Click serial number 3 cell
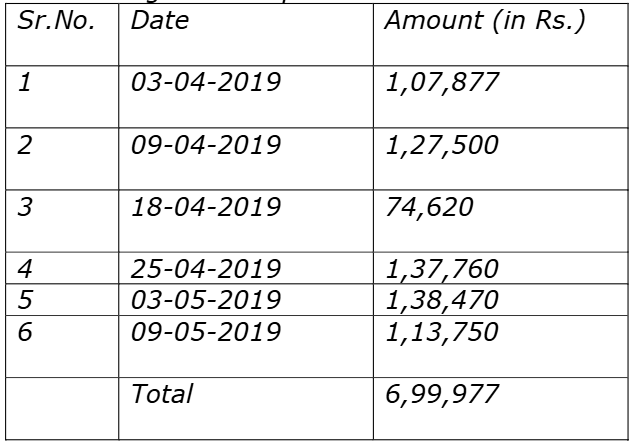 62,221
